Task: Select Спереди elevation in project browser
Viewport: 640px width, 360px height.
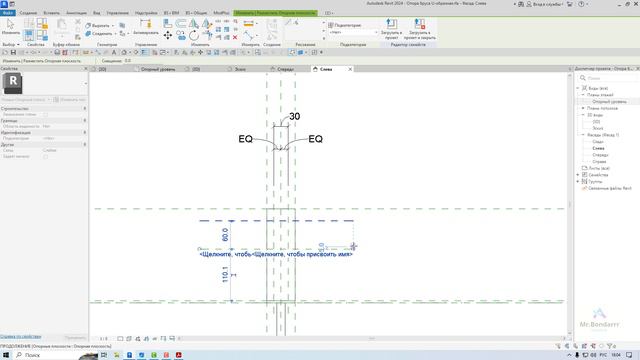Action: (600, 155)
